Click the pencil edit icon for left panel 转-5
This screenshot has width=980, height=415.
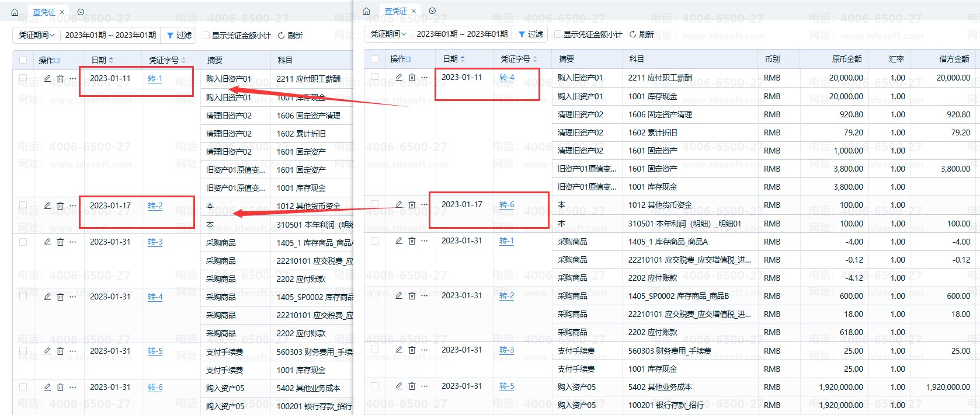[x=47, y=351]
